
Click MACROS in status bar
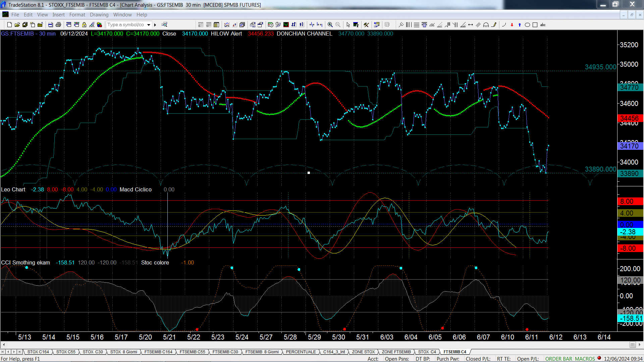tap(585, 359)
